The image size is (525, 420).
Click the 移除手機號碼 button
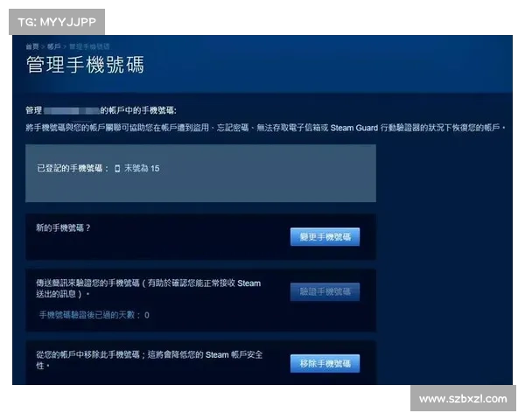(x=325, y=363)
